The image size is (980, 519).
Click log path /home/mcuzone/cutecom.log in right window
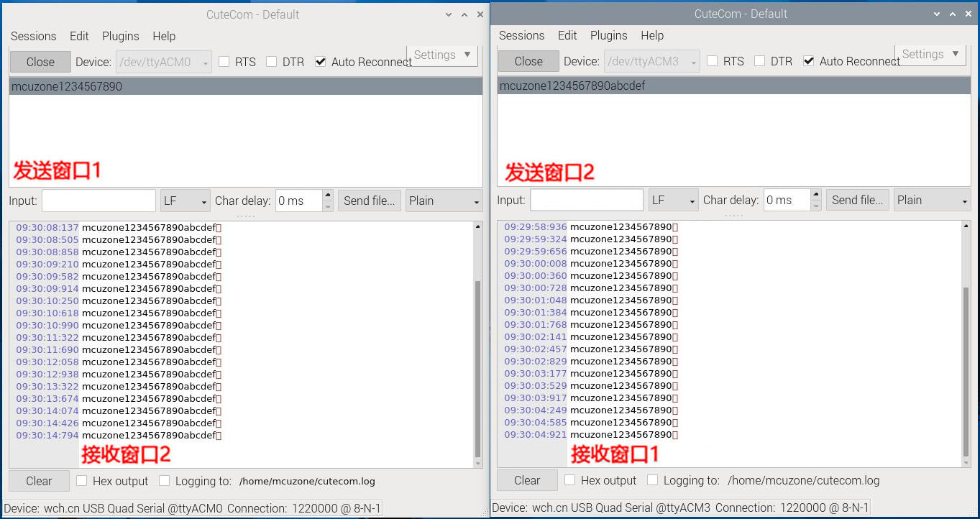click(x=804, y=480)
